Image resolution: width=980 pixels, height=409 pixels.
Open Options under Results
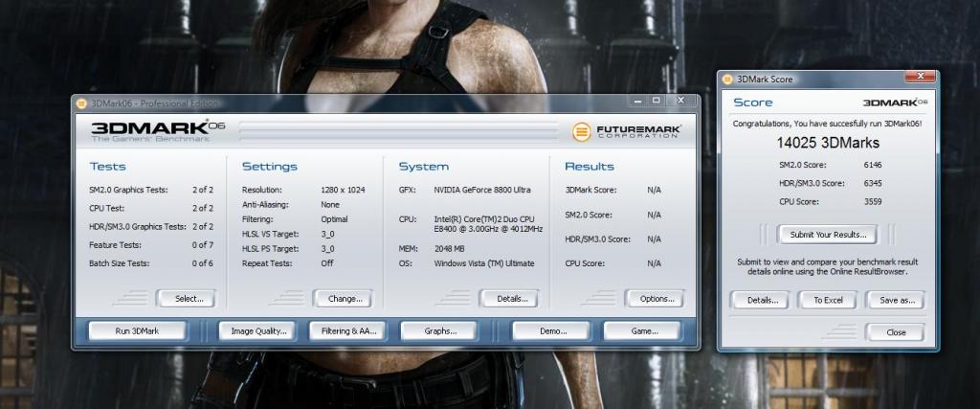point(655,298)
